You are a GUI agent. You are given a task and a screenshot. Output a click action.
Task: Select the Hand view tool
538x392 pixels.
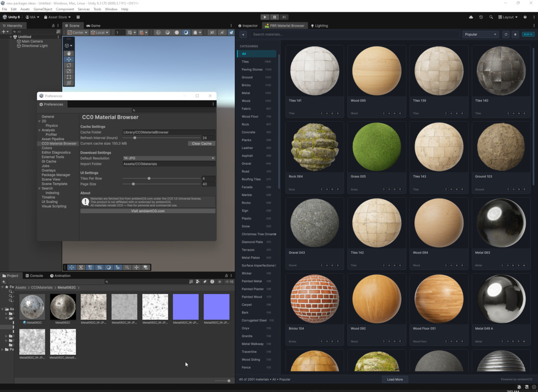click(69, 53)
